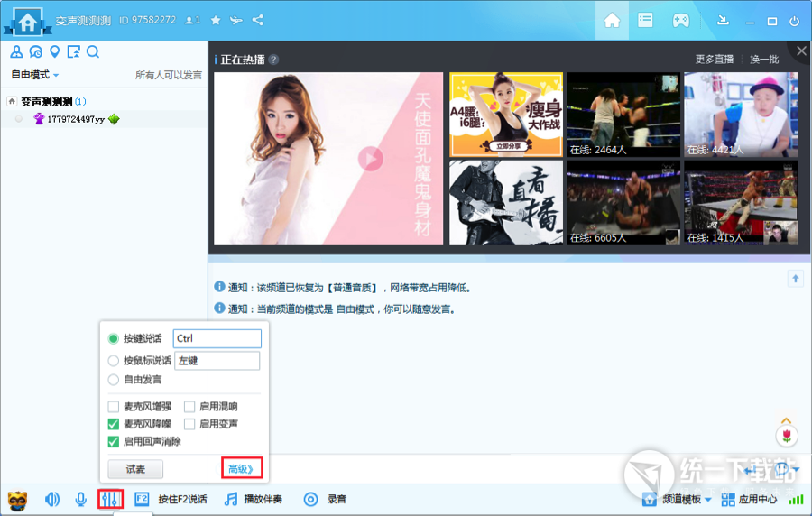The width and height of the screenshot is (812, 516).
Task: Click the Ctrl hotkey input field
Action: click(217, 339)
